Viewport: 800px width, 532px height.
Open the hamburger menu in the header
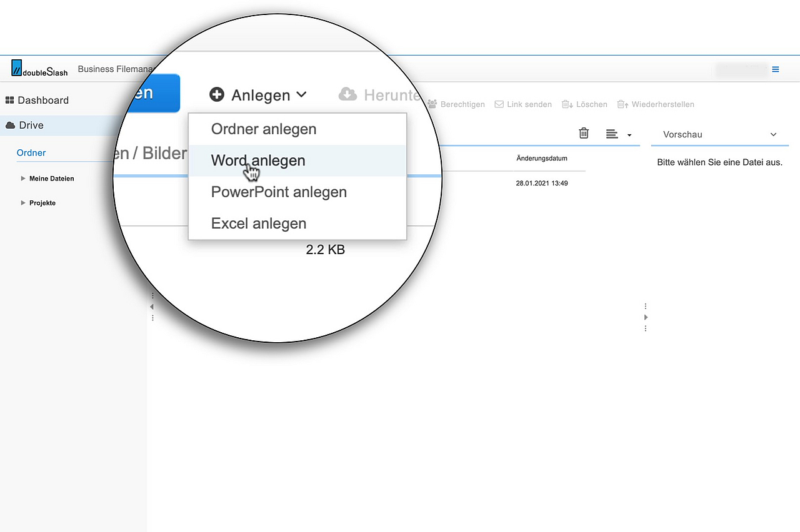tap(776, 69)
